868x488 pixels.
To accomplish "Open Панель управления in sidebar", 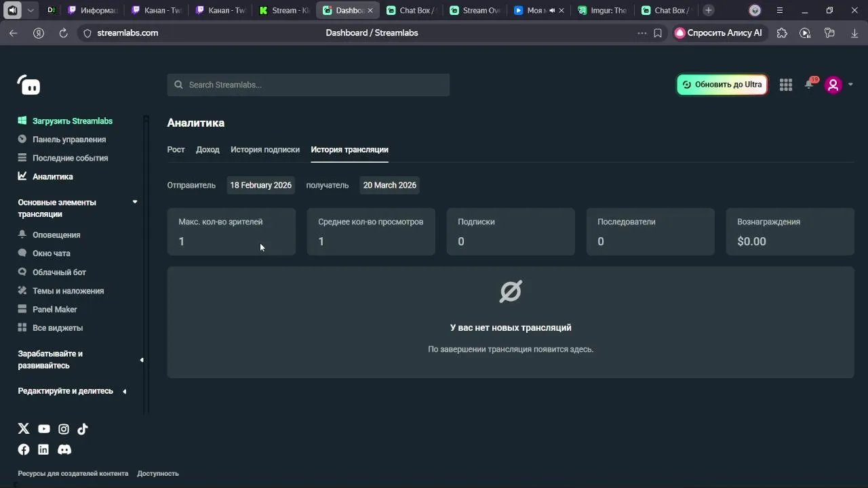I will coord(69,140).
